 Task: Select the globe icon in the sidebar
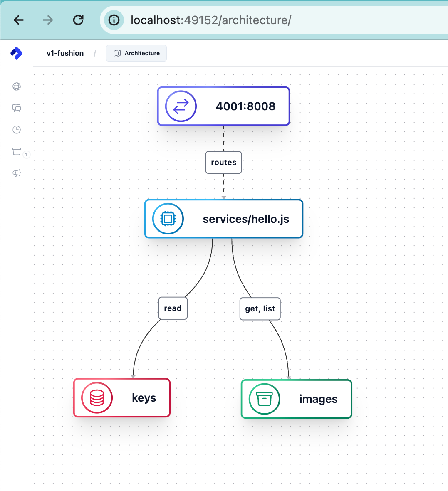pos(17,86)
